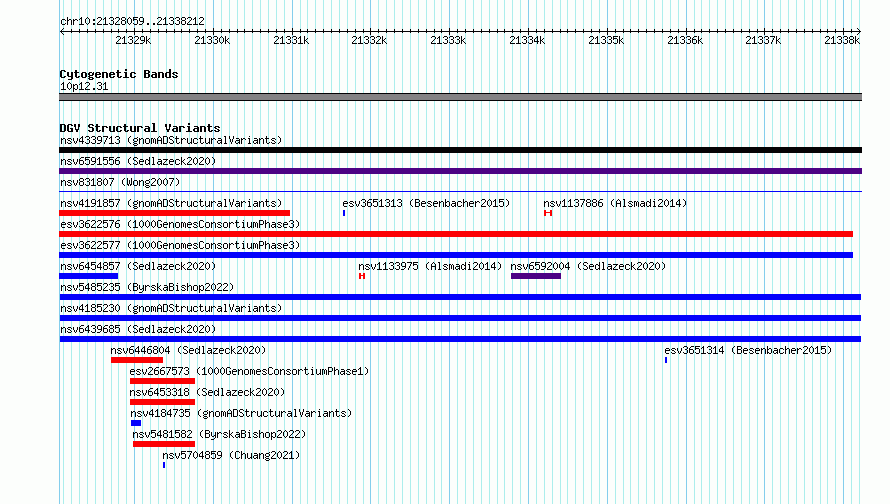Select the red nsv4191857 variant bar

(x=175, y=213)
